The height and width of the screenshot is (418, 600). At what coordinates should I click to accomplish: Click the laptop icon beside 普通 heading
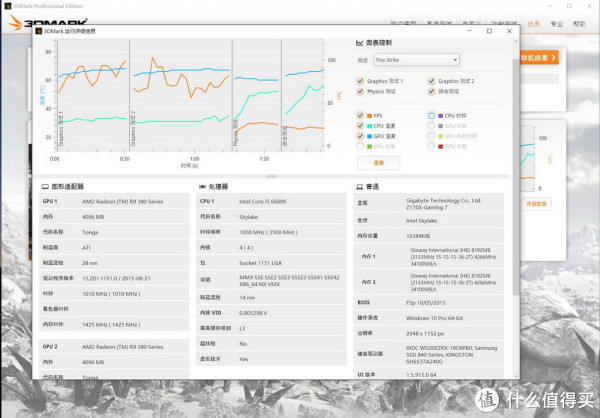pos(360,186)
